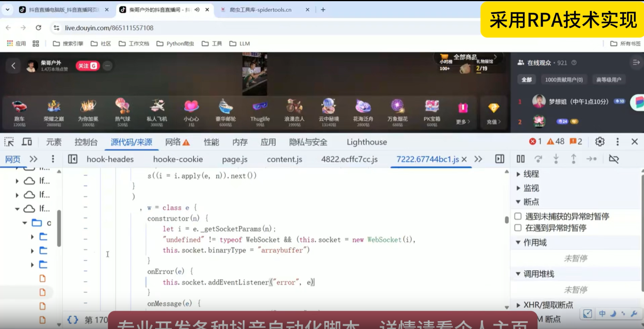The image size is (644, 329).
Task: Enable pause on uncaught exceptions
Action: pos(518,216)
